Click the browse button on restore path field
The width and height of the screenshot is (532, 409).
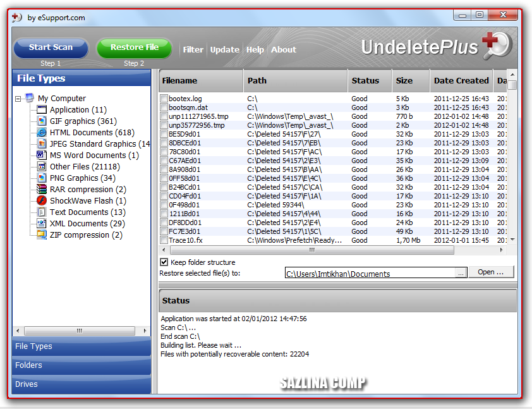click(461, 273)
